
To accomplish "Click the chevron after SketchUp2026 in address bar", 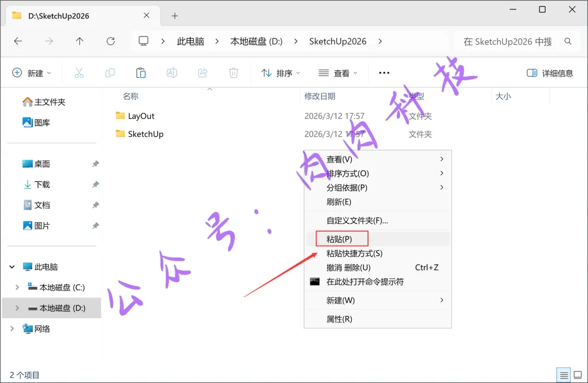I will click(x=380, y=41).
